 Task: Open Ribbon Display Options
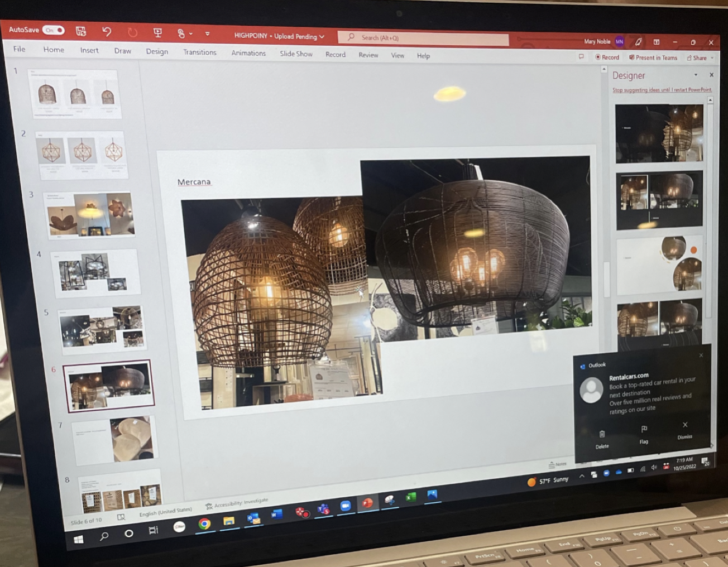click(x=657, y=42)
